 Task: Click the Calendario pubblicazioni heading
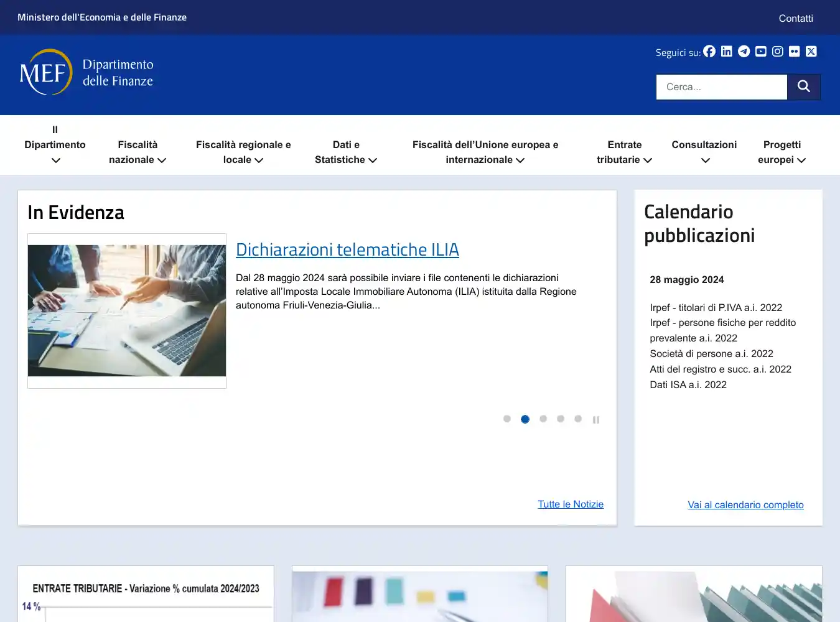699,223
